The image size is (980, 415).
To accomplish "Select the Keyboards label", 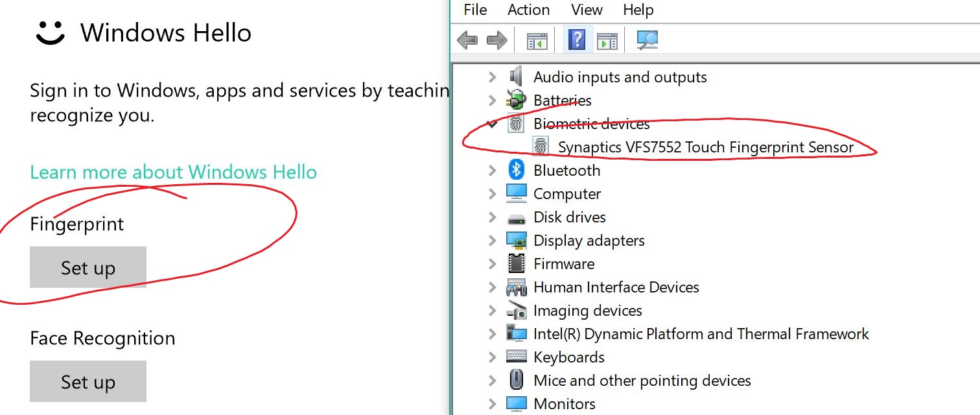I will coord(568,357).
